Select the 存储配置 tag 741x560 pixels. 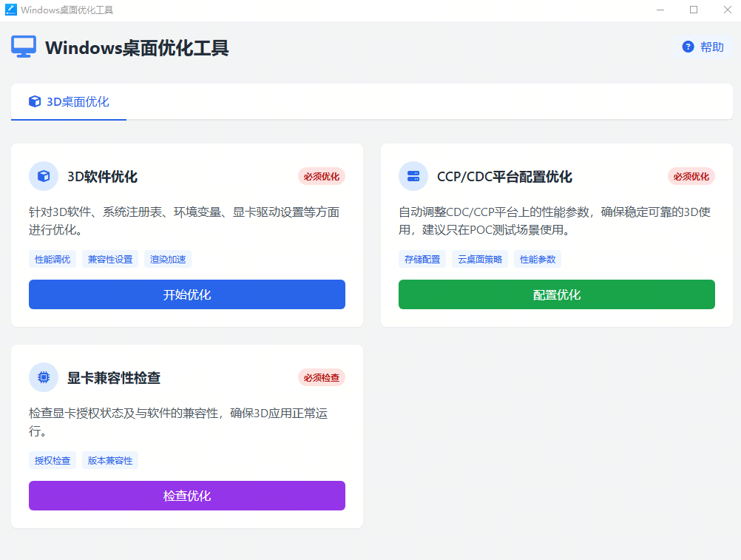coord(422,259)
